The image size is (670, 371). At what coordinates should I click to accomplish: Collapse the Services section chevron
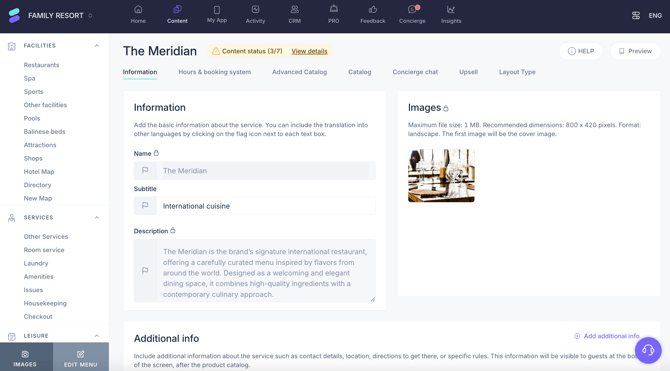pyautogui.click(x=97, y=218)
